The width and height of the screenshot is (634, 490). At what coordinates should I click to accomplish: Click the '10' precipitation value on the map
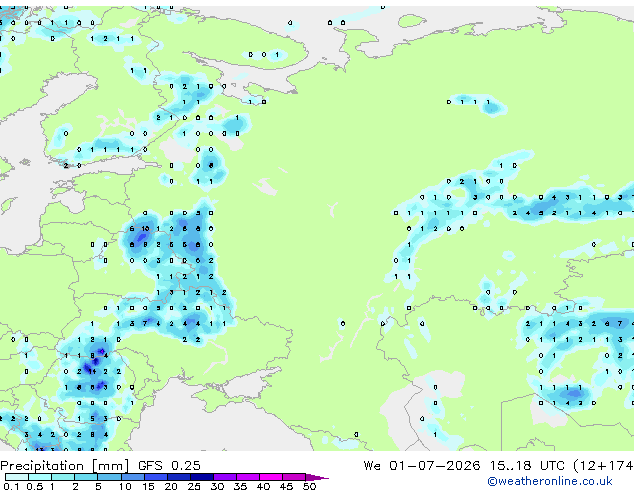click(145, 228)
